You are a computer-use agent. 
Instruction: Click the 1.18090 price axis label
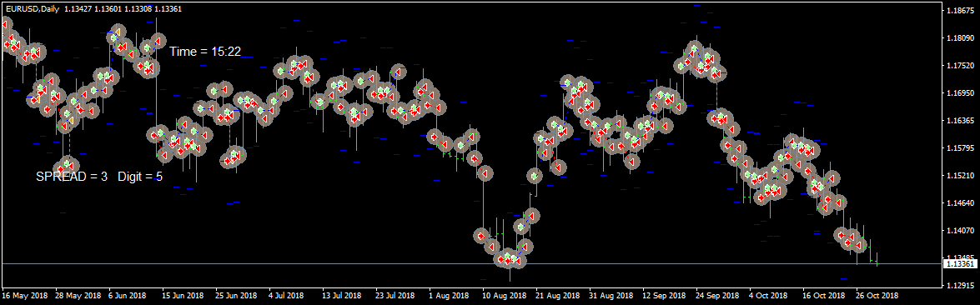(x=960, y=38)
